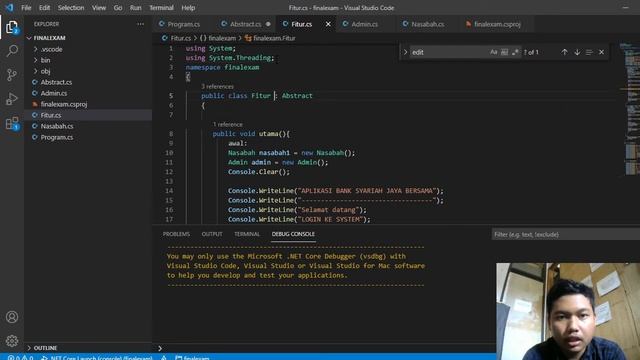Expand the bin folder
The image size is (640, 360).
45,60
